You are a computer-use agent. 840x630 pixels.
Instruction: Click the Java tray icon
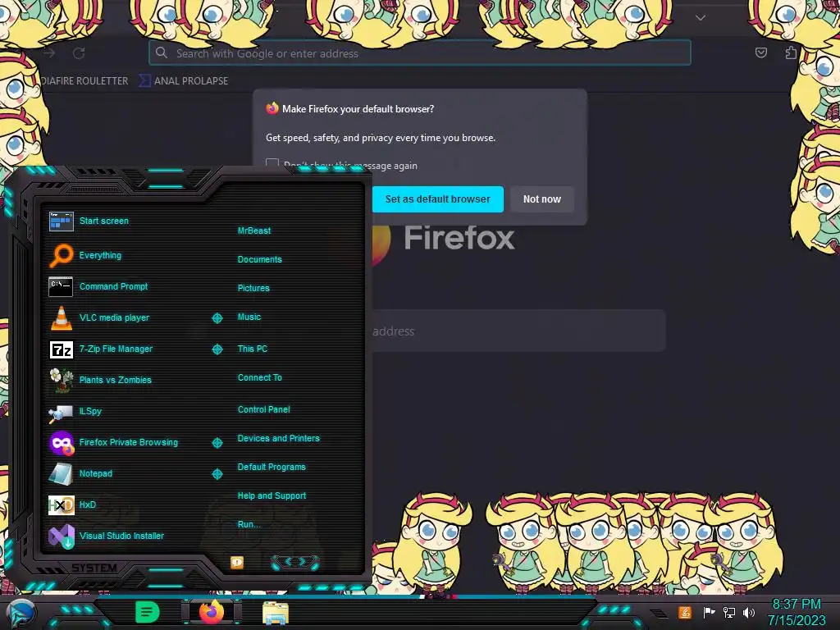(x=685, y=612)
